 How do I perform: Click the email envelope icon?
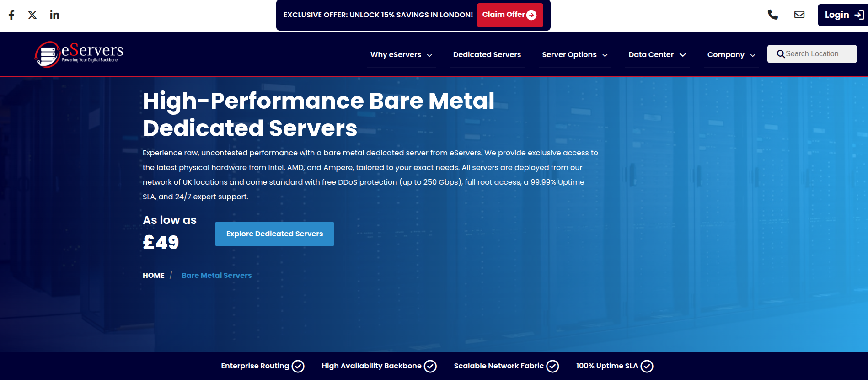[x=799, y=15]
